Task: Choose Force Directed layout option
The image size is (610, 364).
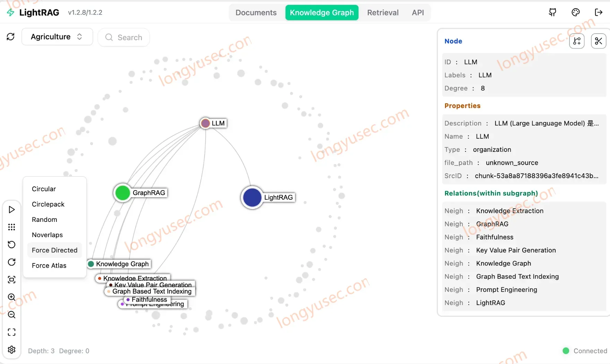Action: pyautogui.click(x=54, y=250)
